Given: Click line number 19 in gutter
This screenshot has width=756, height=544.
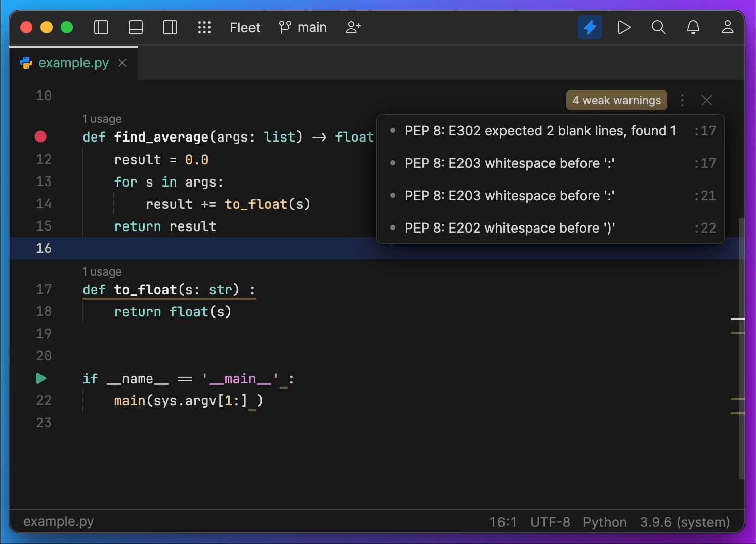Looking at the screenshot, I should coord(44,334).
